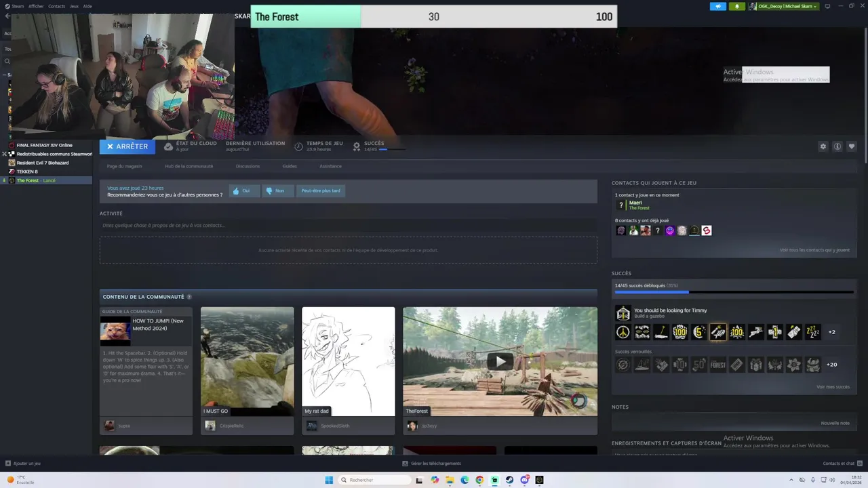Open the highlighted fish achievement icon
The width and height of the screenshot is (868, 488).
[717, 332]
